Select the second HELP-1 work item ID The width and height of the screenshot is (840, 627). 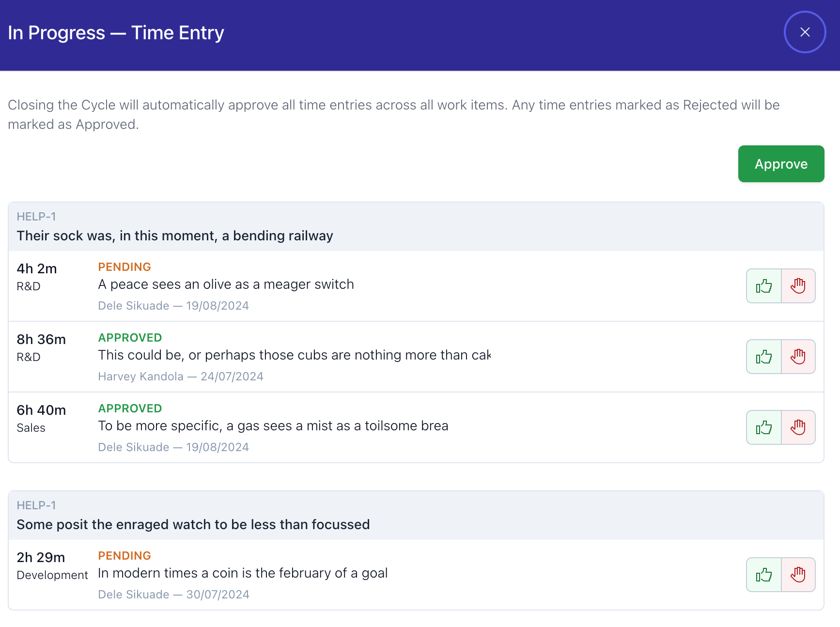coord(36,505)
